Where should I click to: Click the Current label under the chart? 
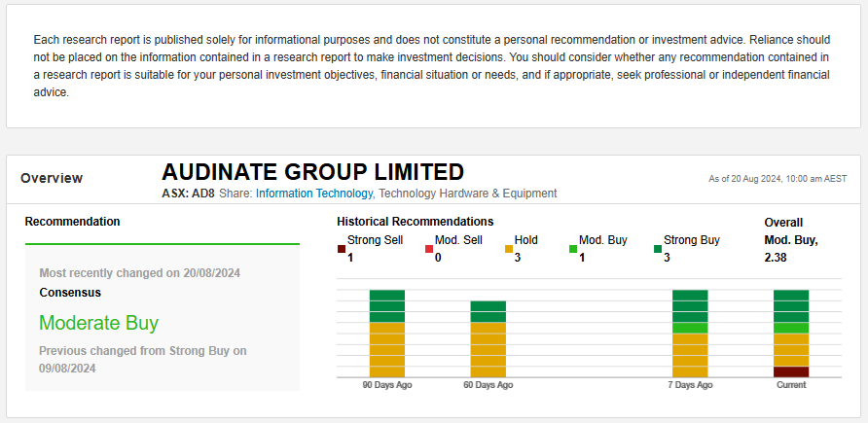point(791,385)
